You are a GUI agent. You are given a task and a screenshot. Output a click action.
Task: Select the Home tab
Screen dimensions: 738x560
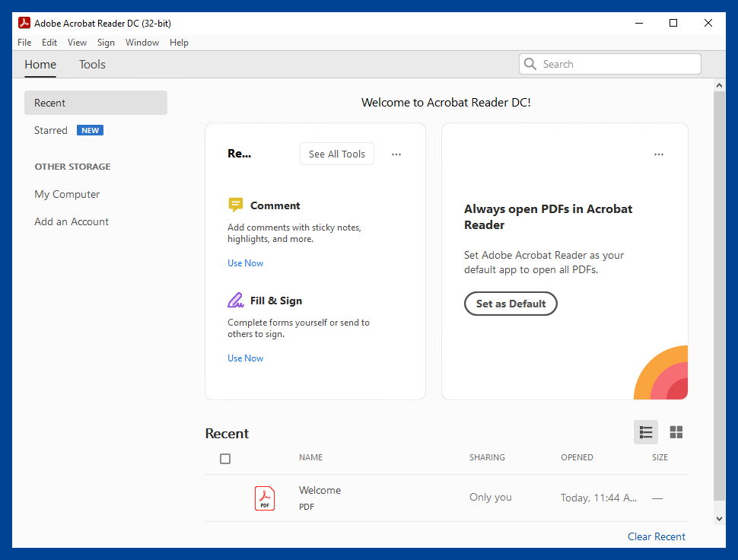[x=40, y=65]
